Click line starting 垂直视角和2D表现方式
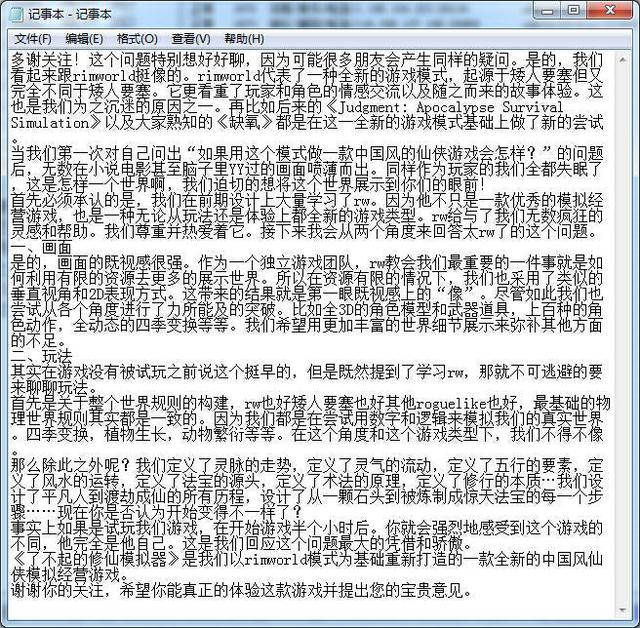Image resolution: width=640 pixels, height=628 pixels. point(307,294)
